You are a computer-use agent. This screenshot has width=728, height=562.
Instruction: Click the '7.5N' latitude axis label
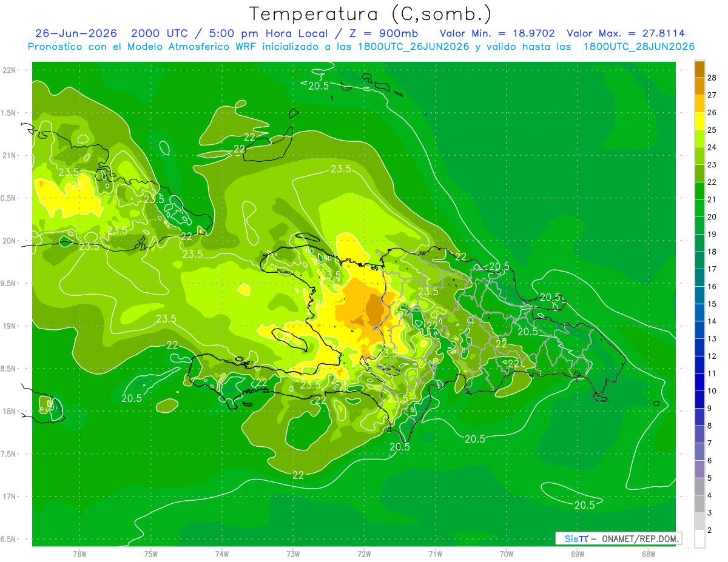click(9, 454)
